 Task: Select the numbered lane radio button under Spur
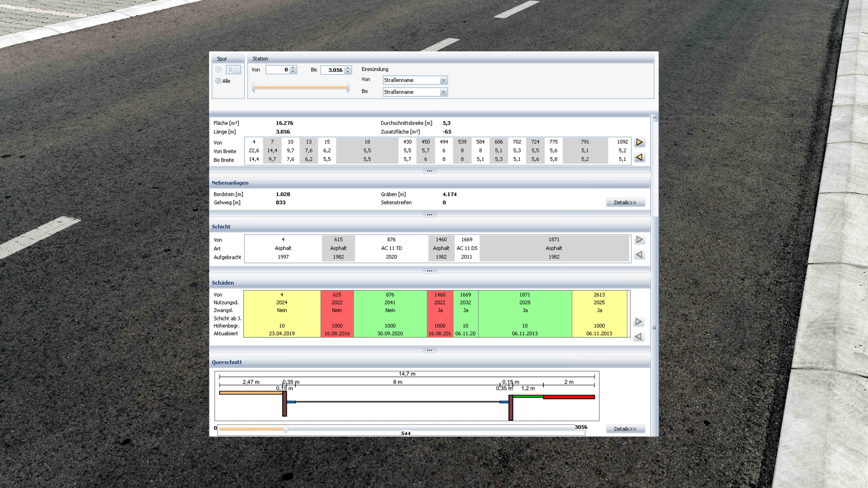pos(218,69)
